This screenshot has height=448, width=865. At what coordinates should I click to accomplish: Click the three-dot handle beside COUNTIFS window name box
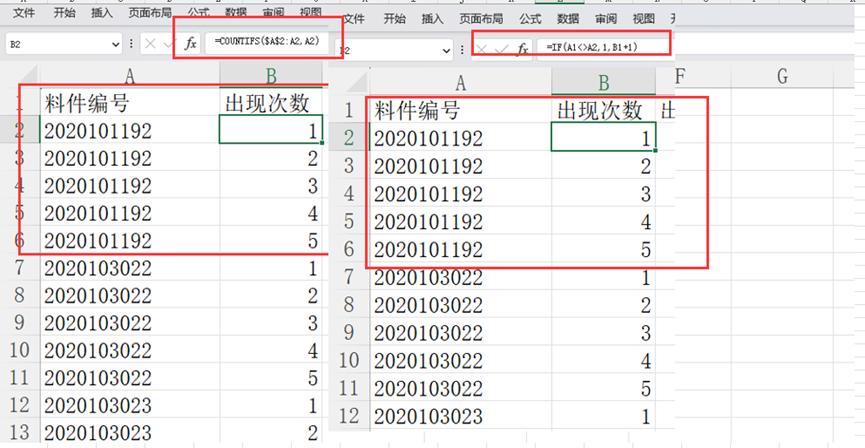pos(131,44)
